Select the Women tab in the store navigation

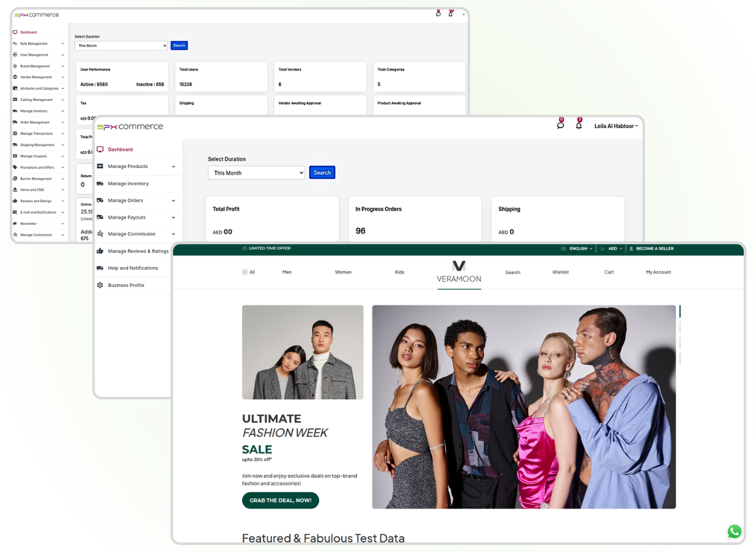[343, 272]
